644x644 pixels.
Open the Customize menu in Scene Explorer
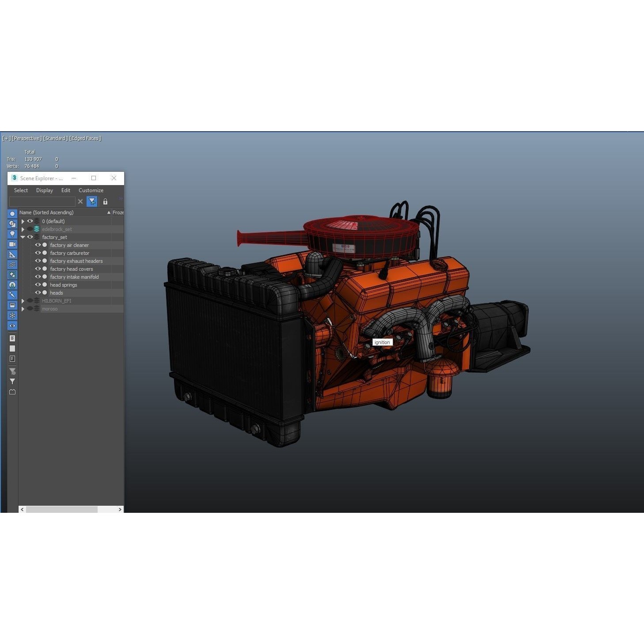click(x=91, y=190)
